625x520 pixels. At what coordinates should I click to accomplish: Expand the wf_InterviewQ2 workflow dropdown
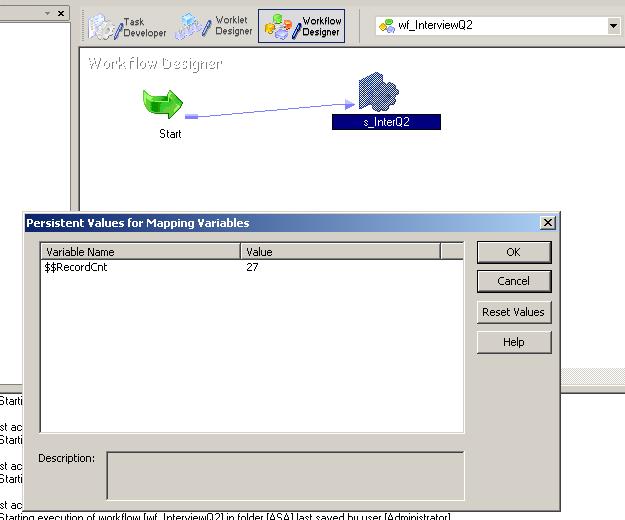coord(613,26)
